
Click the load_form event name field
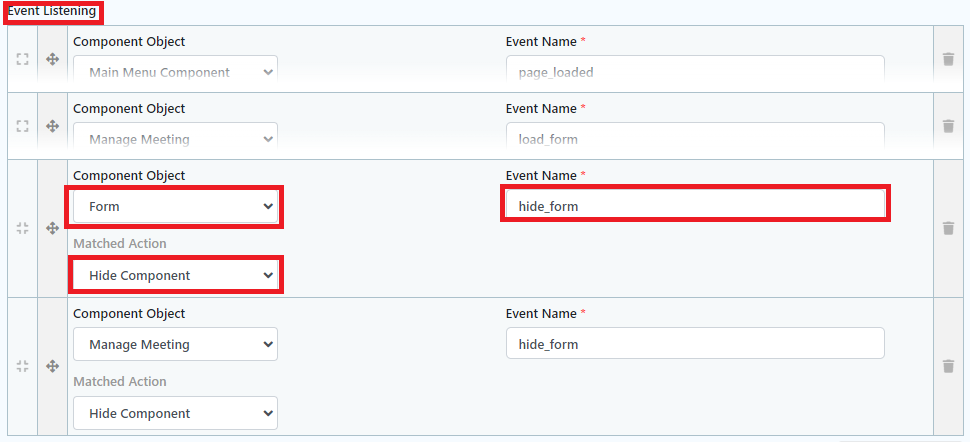pyautogui.click(x=695, y=139)
